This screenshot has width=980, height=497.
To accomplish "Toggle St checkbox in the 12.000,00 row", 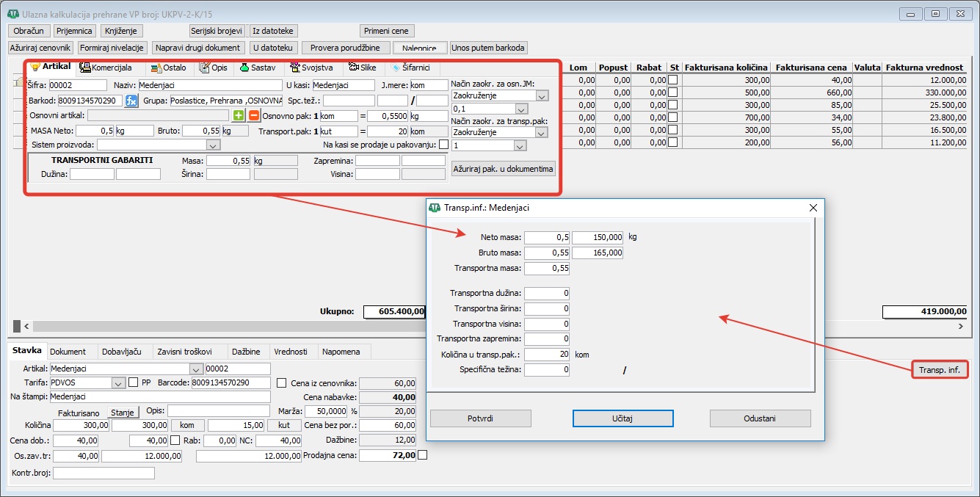I will click(x=673, y=80).
